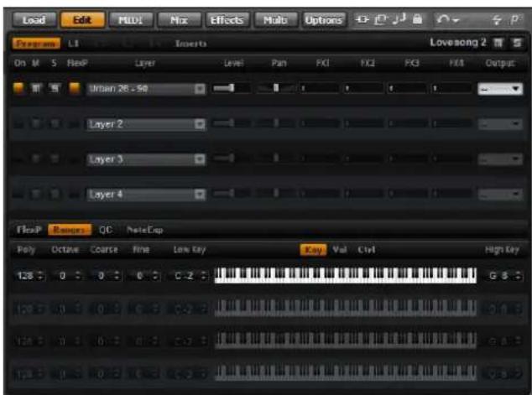Open the MIDI page

click(131, 19)
